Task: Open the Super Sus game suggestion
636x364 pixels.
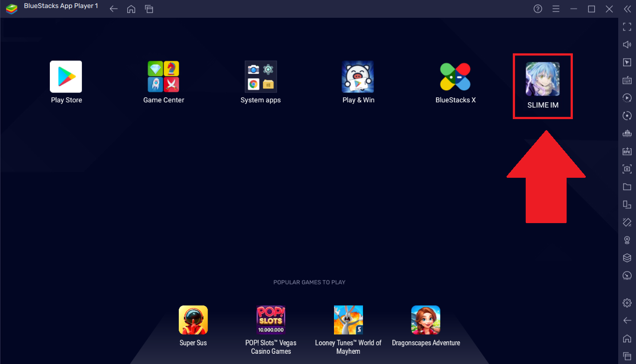Action: pyautogui.click(x=193, y=320)
